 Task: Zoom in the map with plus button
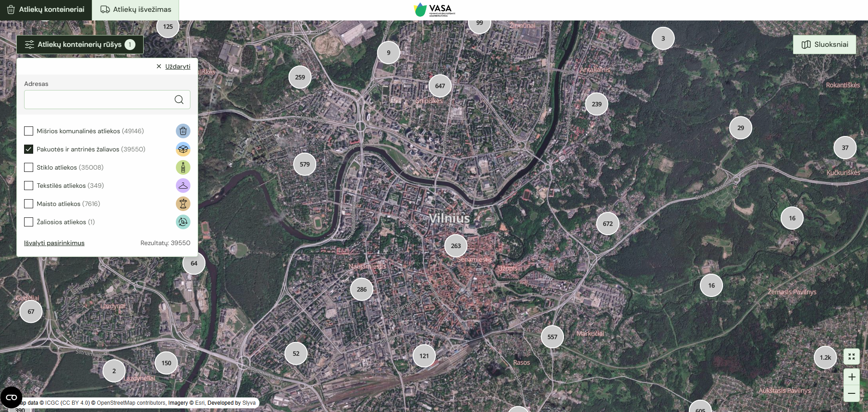coord(852,377)
